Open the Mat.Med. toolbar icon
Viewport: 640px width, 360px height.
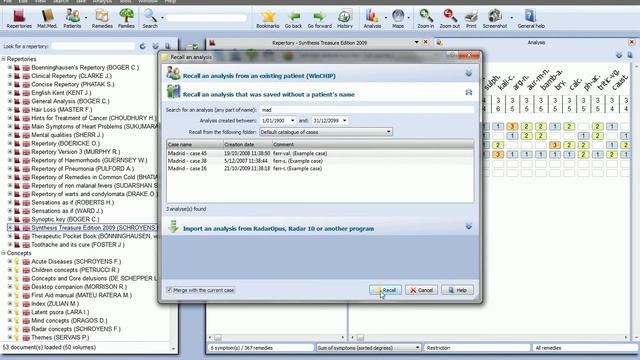coord(47,18)
